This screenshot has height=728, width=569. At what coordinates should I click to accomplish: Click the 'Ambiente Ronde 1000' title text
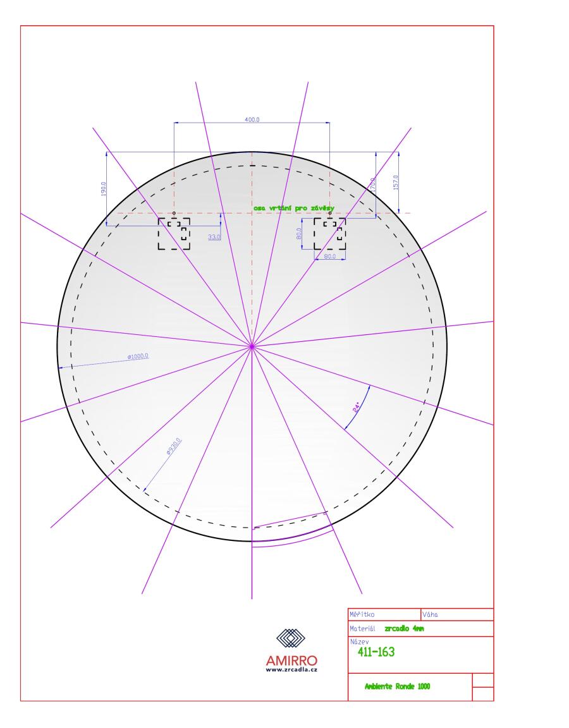[x=398, y=687]
